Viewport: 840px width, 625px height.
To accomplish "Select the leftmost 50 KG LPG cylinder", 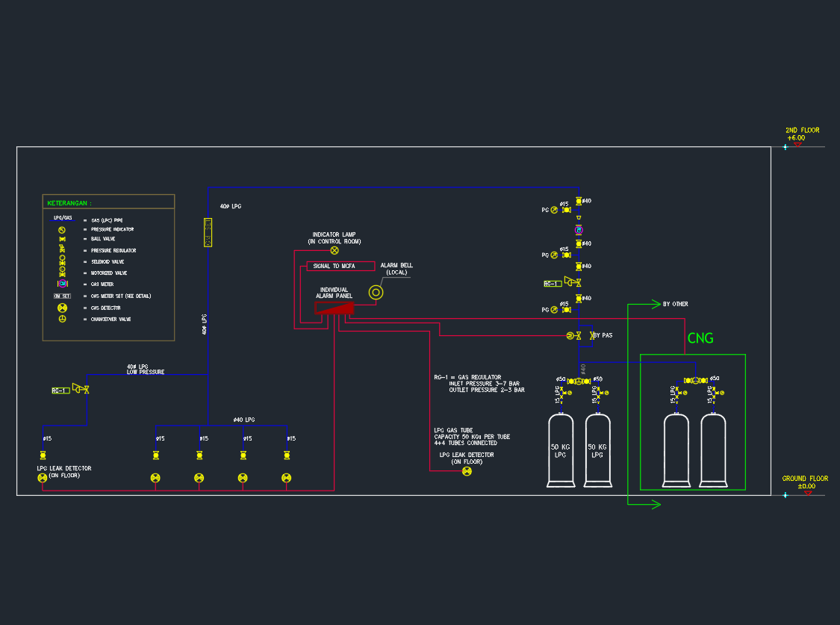I will [x=561, y=451].
